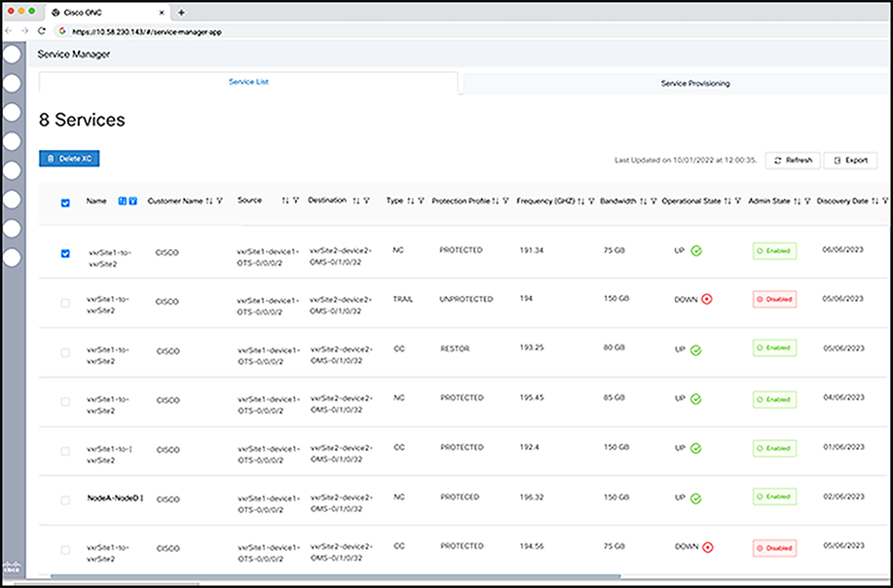Tick the checkbox for the 193.25 service
The width and height of the screenshot is (893, 588).
pos(65,353)
